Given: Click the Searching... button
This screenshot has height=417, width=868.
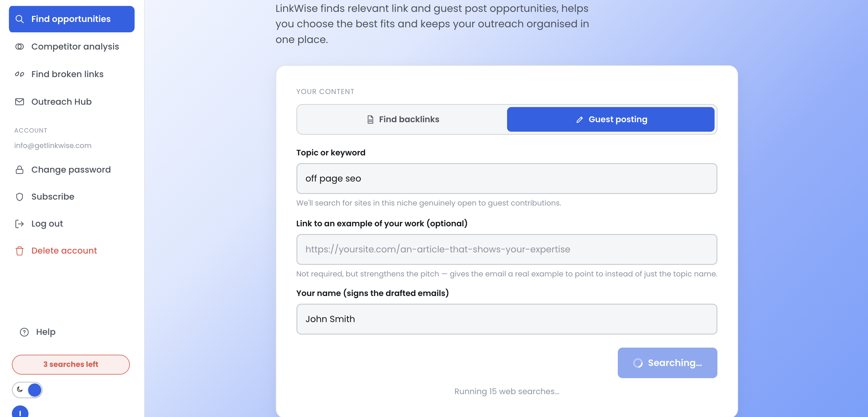Looking at the screenshot, I should click(667, 363).
